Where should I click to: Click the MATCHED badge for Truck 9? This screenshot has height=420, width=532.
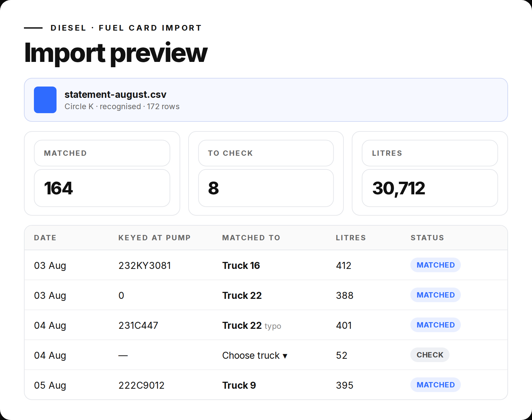coord(436,385)
